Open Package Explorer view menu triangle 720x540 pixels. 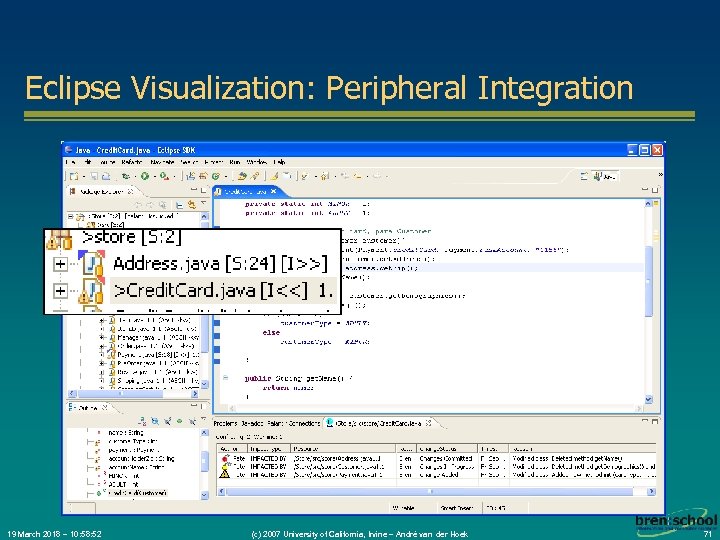[203, 204]
